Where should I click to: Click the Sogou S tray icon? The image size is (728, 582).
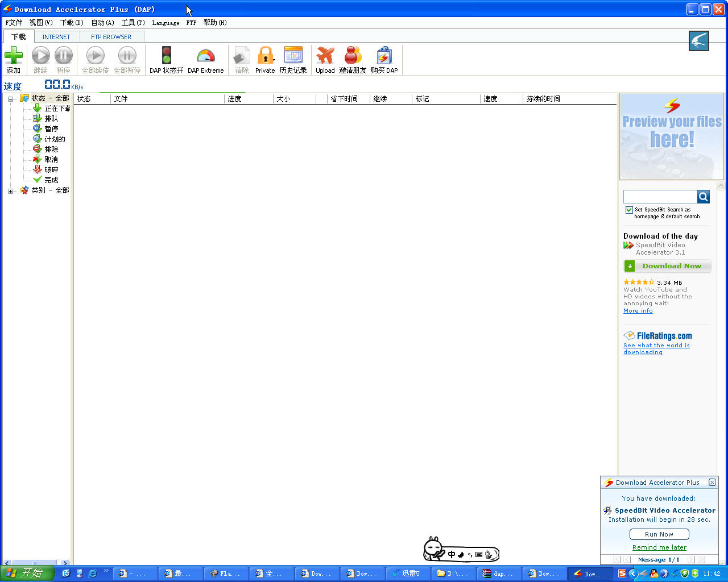(622, 573)
